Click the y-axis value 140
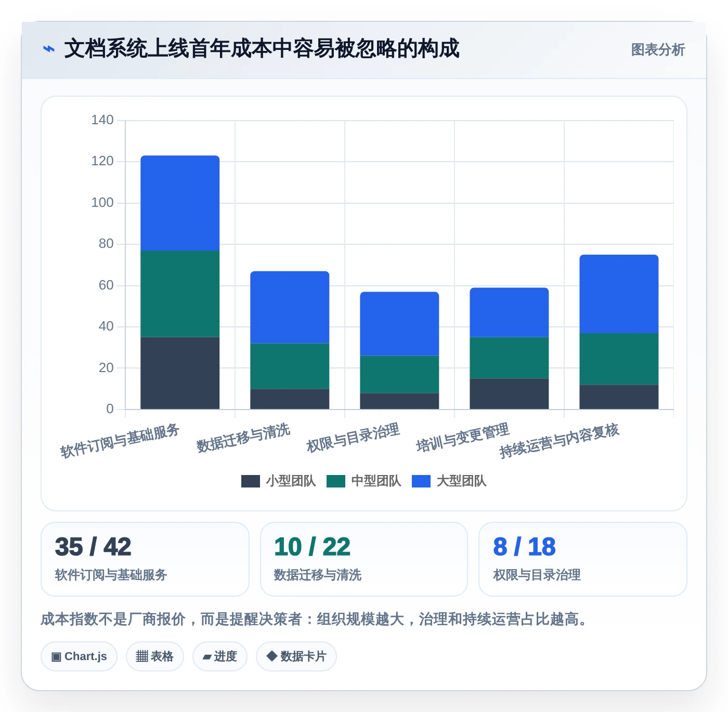This screenshot has width=728, height=712. click(x=102, y=120)
